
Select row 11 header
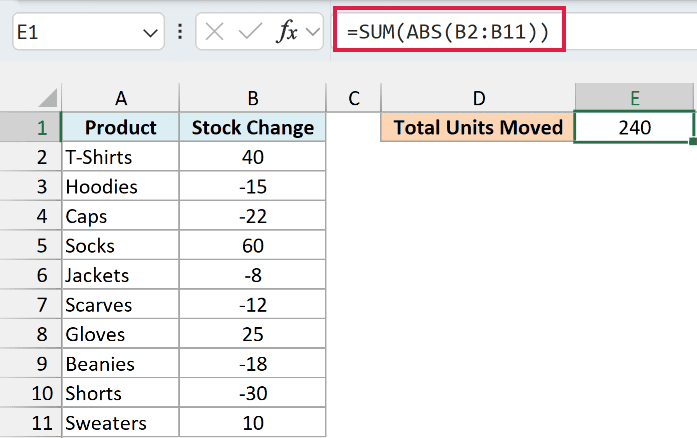click(30, 422)
